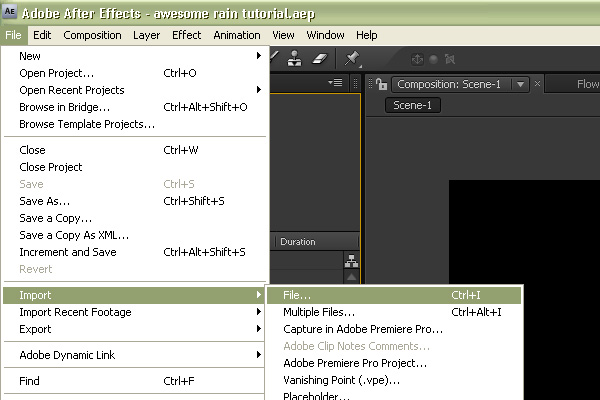Toggle the composition viewer lock icon
The height and width of the screenshot is (400, 600).
(382, 84)
